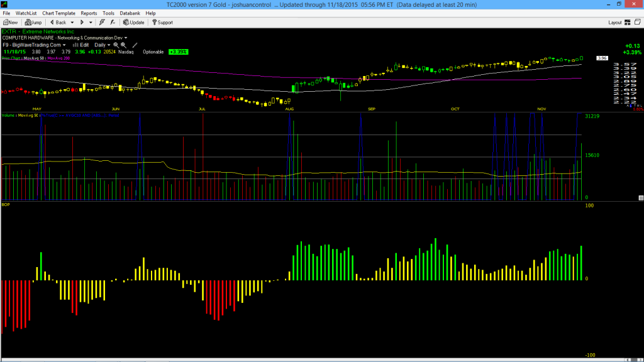Click the Nasdaq exchange label
The height and width of the screenshot is (362, 644).
point(126,52)
